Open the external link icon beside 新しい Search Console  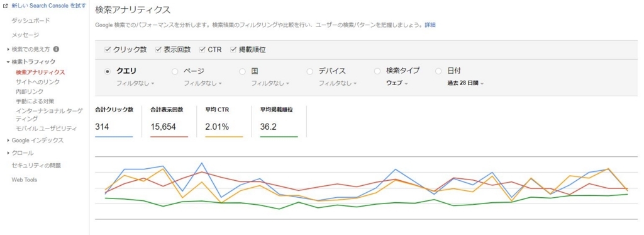[6, 6]
